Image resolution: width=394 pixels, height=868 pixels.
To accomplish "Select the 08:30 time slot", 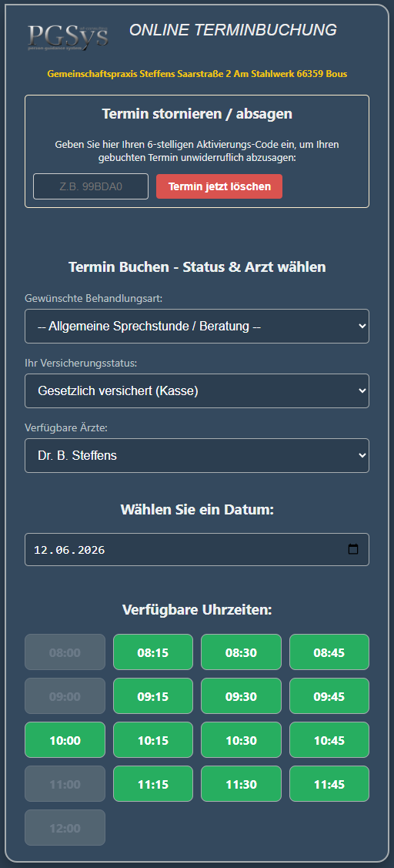I will click(x=242, y=652).
